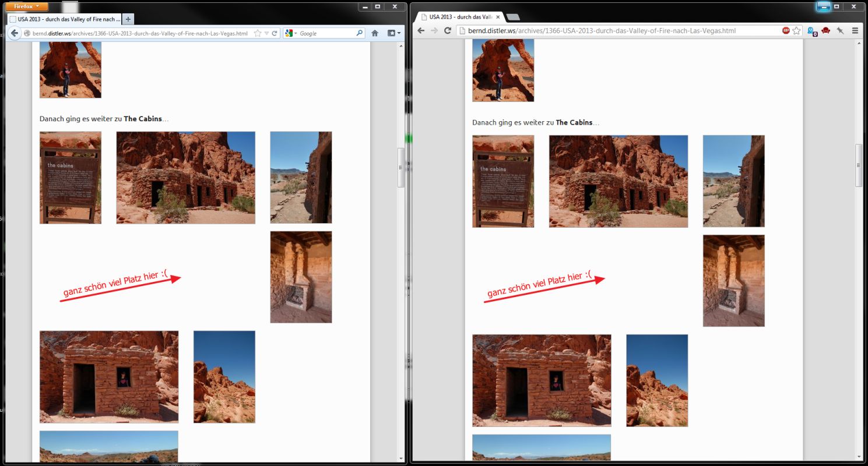
Task: Open Firefox's Bookmarks panel icon
Action: pos(391,33)
